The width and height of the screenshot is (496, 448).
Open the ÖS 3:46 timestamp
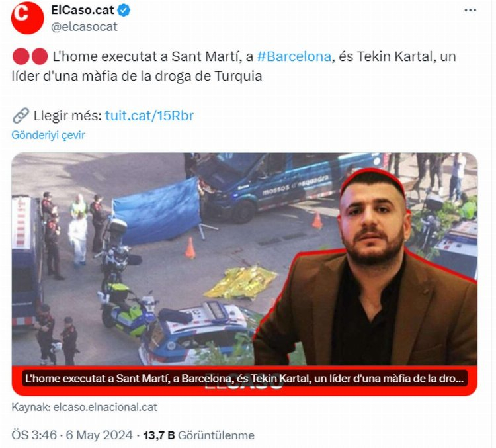(x=34, y=435)
